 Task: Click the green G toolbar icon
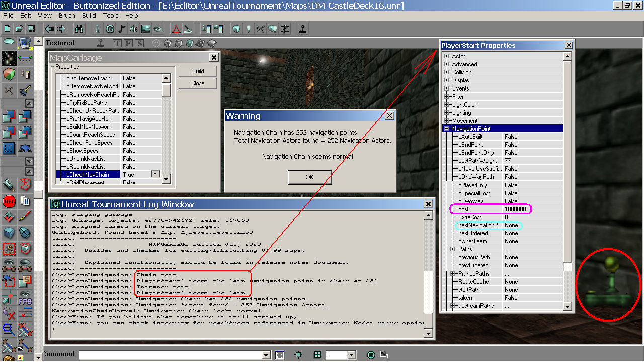[110, 29]
